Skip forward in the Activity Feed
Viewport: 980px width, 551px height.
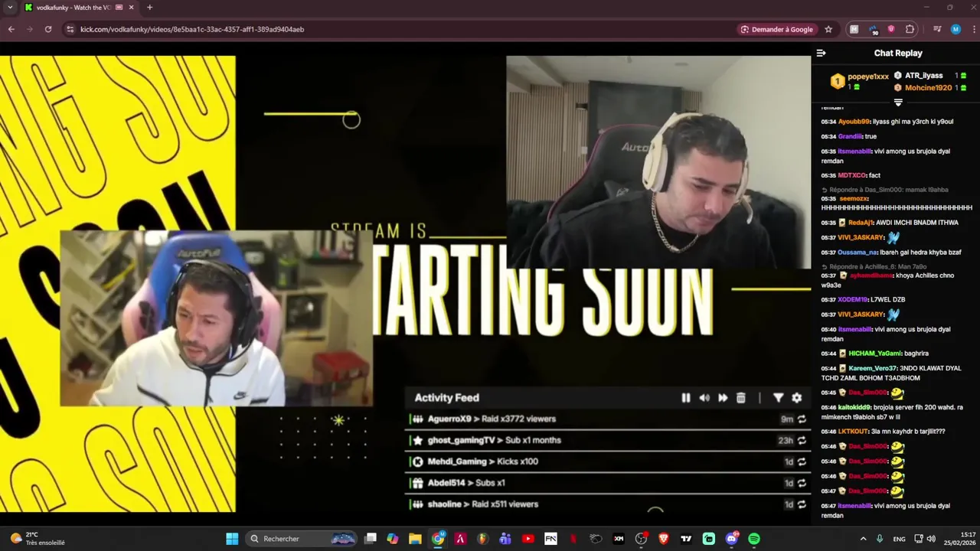723,398
